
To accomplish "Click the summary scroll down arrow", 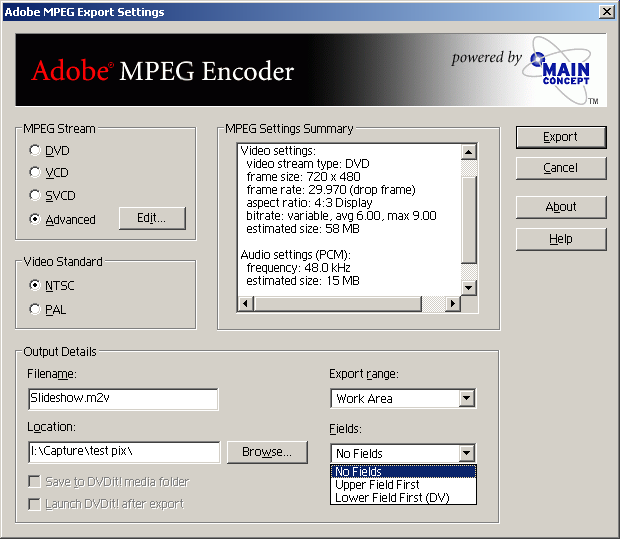I will [469, 287].
